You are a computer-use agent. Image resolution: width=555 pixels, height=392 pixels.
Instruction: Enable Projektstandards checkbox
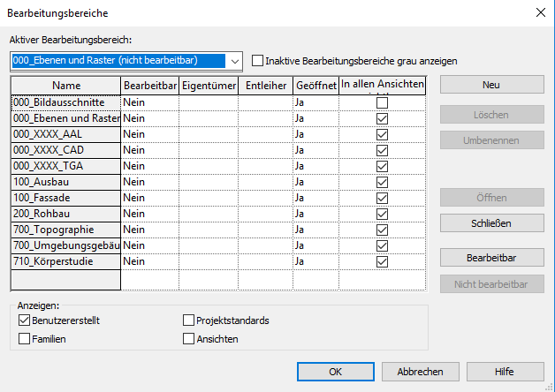(x=188, y=320)
